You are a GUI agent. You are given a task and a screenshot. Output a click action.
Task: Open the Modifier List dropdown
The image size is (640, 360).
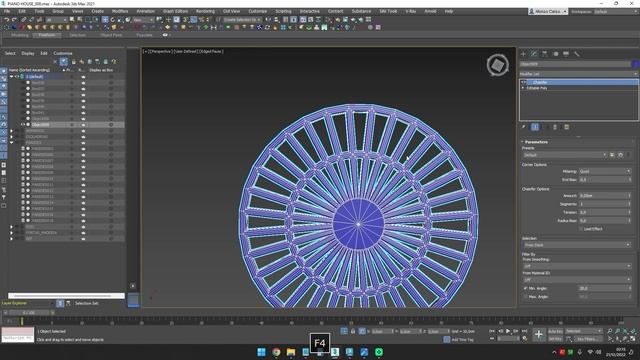pos(578,74)
